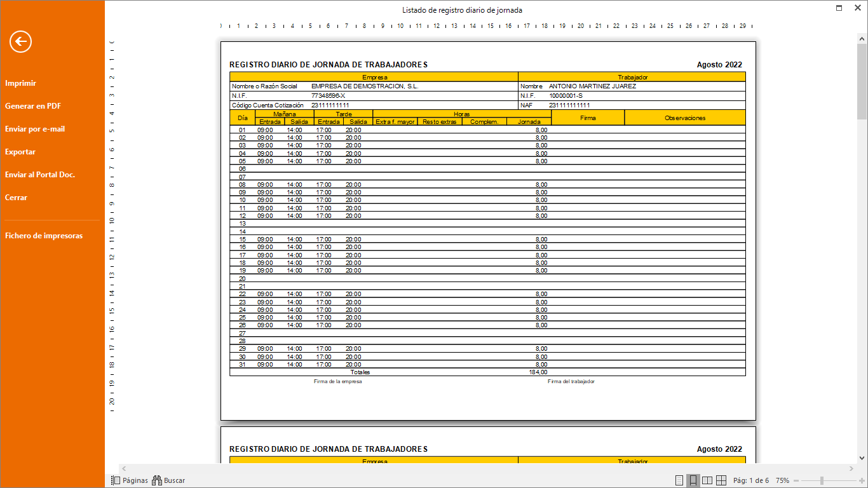Click ANTONIO MARTINEZ JUAREZ name on first page
Screen dimensions: 868x488
(x=592, y=86)
